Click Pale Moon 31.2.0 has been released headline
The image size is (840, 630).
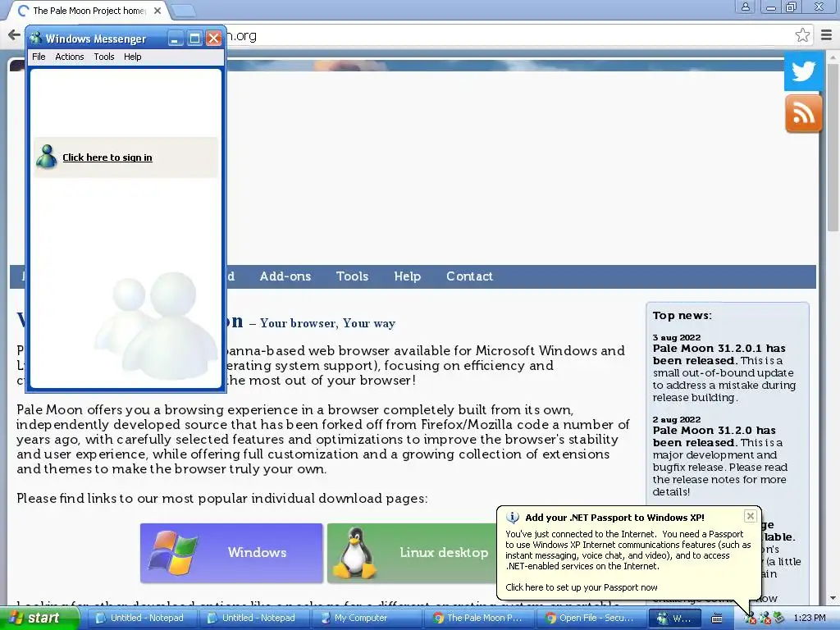coord(714,436)
